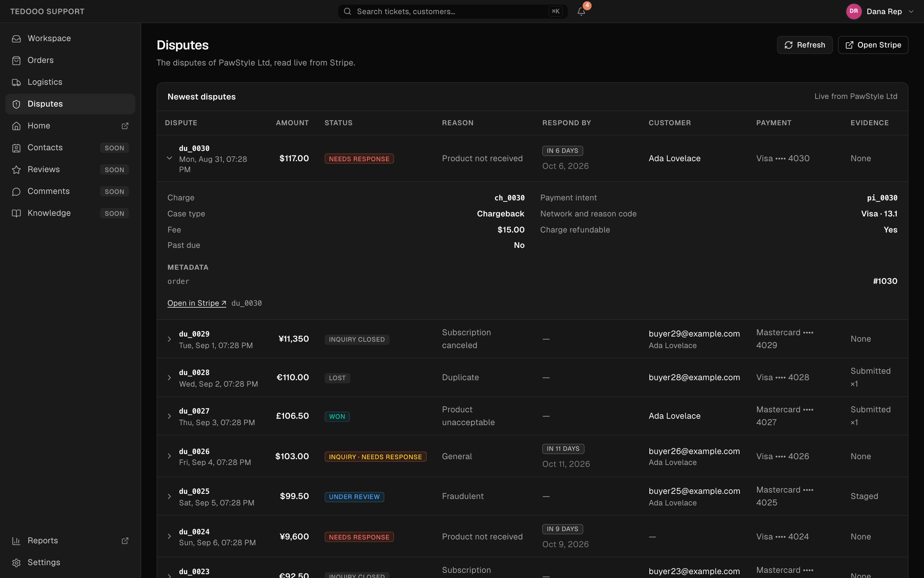This screenshot has width=924, height=578.
Task: Click the Contacts icon in sidebar
Action: click(x=16, y=148)
